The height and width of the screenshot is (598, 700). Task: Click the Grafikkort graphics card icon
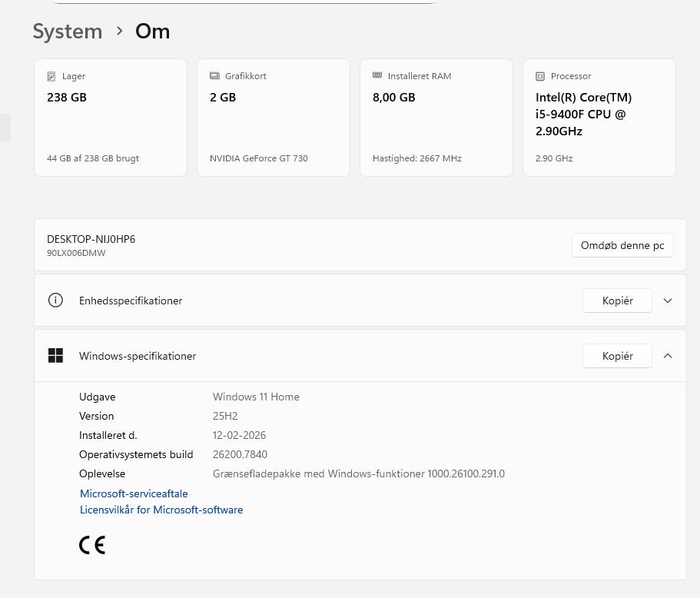click(x=214, y=76)
